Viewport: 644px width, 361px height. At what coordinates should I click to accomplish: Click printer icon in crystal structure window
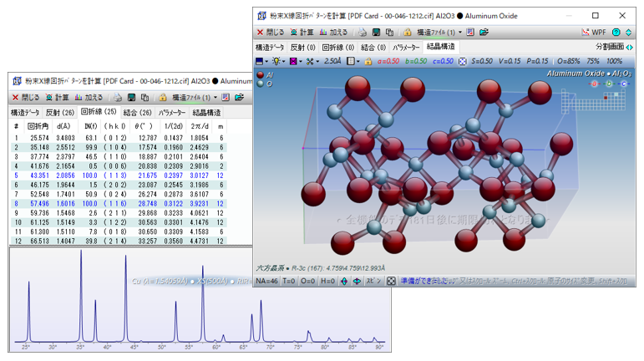click(363, 32)
